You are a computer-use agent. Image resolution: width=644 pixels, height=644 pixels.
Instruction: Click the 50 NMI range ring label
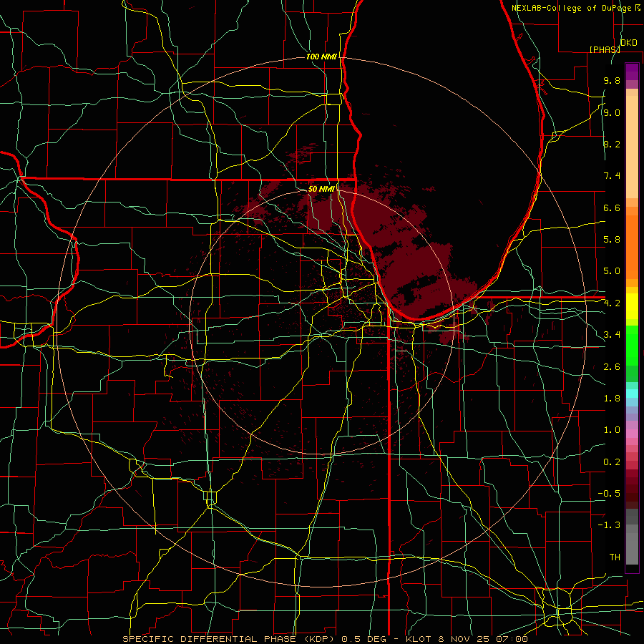(321, 189)
